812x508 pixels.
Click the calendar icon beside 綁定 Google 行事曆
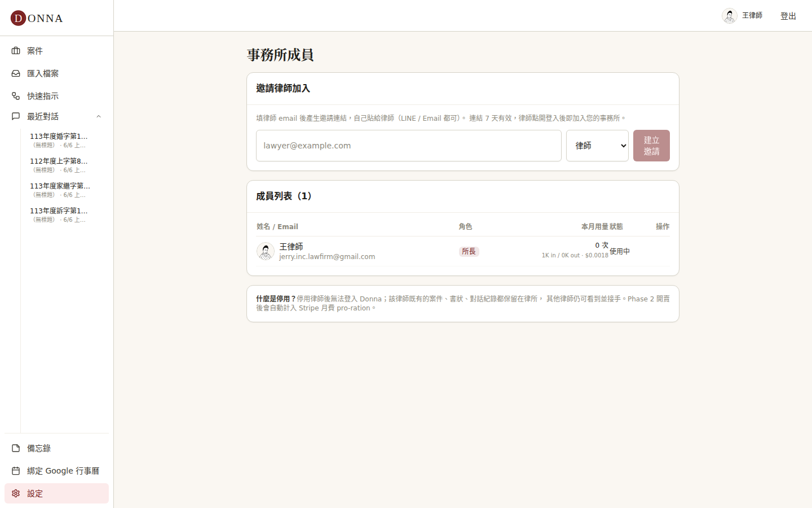click(16, 471)
